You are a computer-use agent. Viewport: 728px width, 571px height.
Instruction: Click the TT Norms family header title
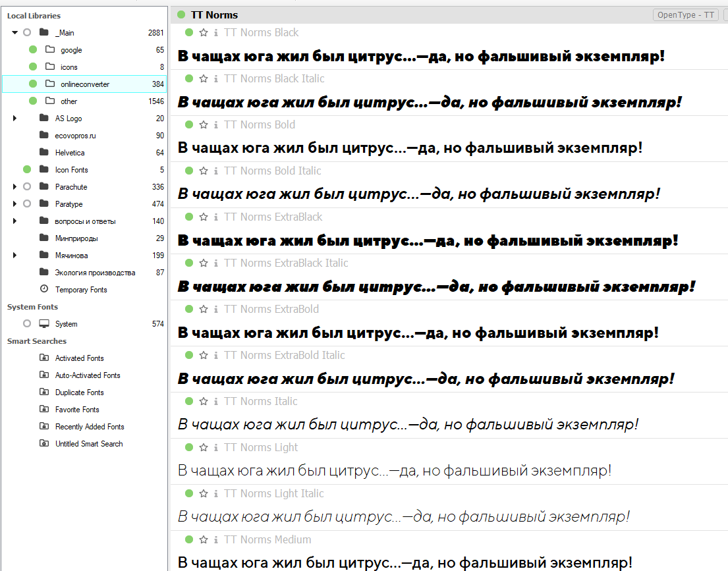click(x=215, y=15)
